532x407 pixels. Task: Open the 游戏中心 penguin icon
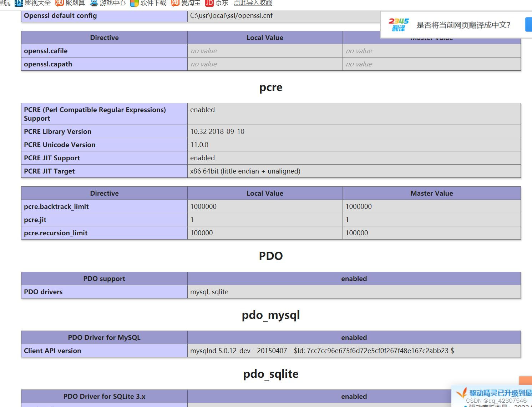point(94,3)
